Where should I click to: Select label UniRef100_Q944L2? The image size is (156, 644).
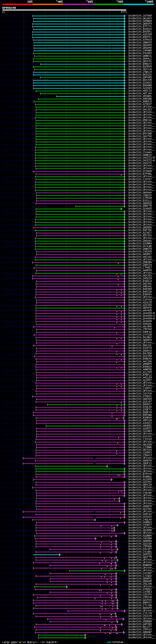point(140,59)
